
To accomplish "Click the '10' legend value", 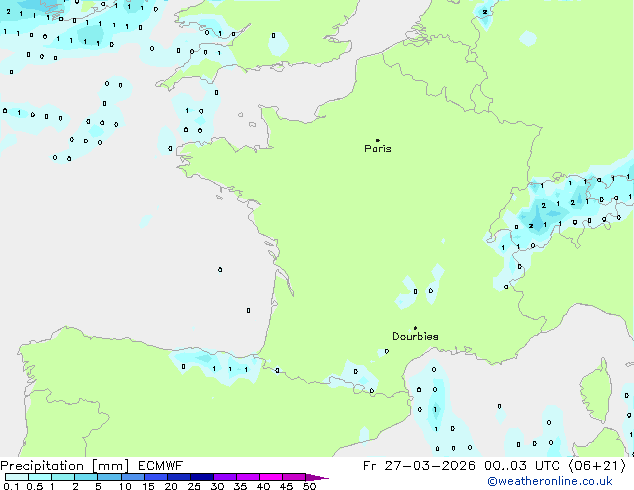I will [125, 486].
